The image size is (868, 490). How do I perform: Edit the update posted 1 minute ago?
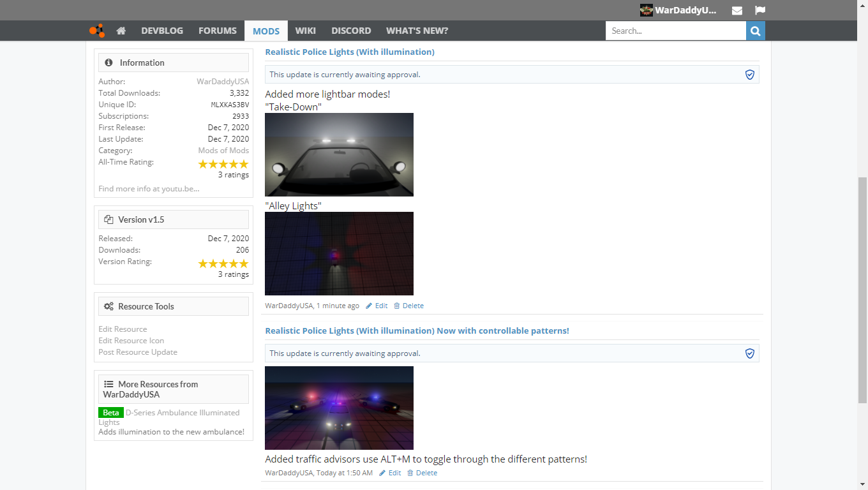pos(377,306)
